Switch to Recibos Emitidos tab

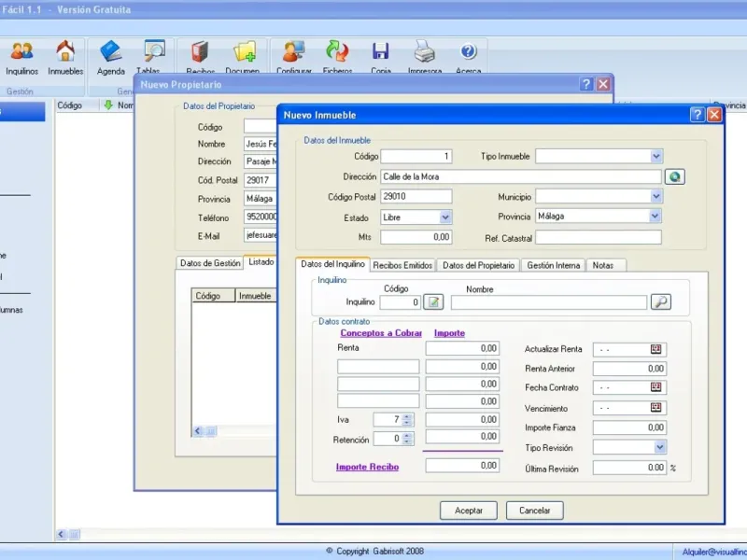pyautogui.click(x=402, y=266)
